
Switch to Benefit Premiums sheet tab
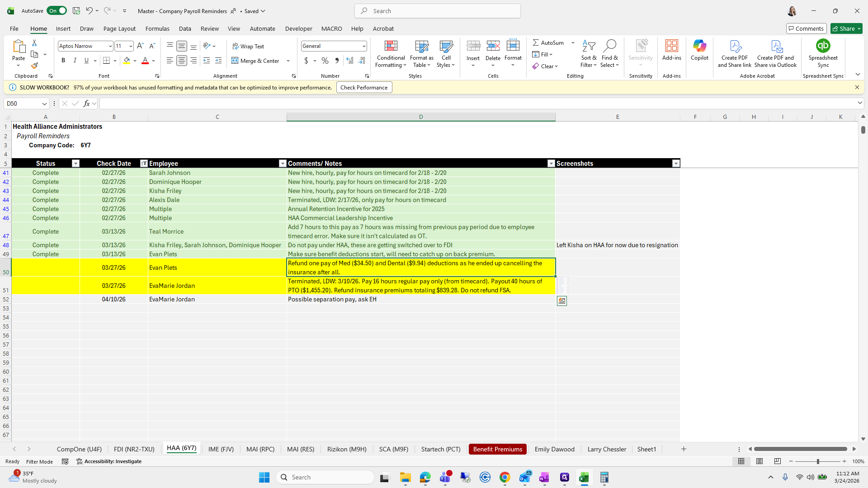coord(497,449)
